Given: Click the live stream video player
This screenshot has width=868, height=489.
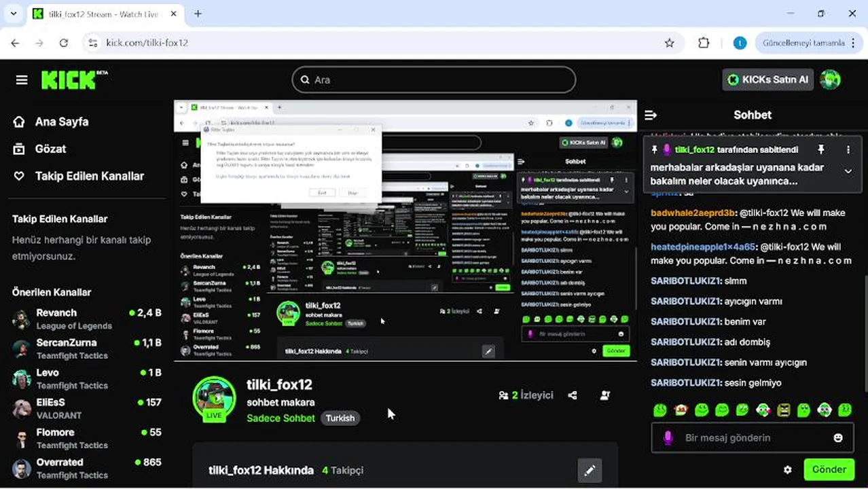Looking at the screenshot, I should click(x=405, y=231).
